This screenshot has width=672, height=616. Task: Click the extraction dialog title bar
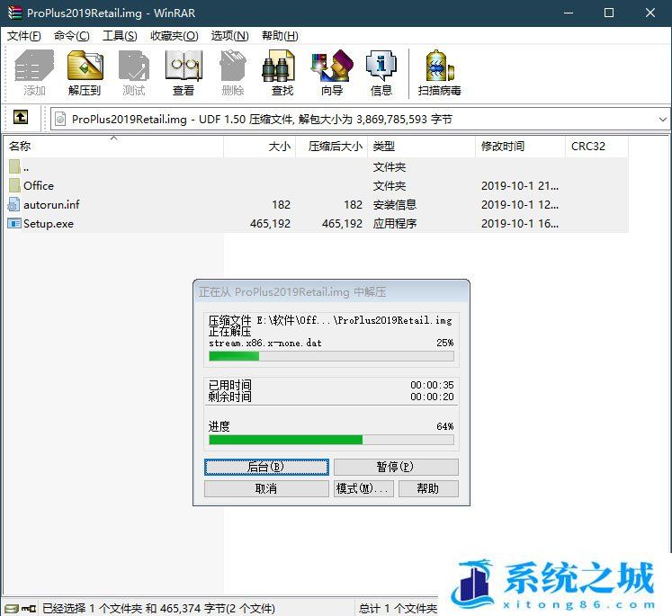[x=331, y=291]
